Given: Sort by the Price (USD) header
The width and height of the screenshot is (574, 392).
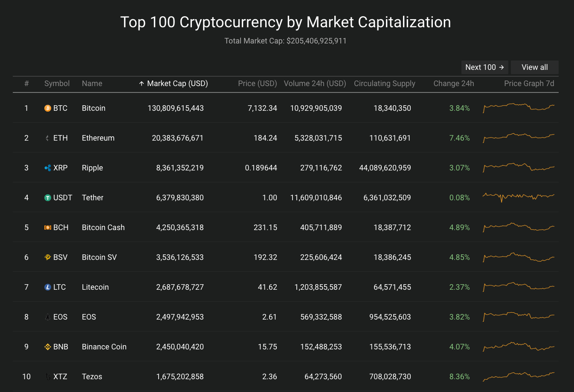Looking at the screenshot, I should pyautogui.click(x=258, y=84).
